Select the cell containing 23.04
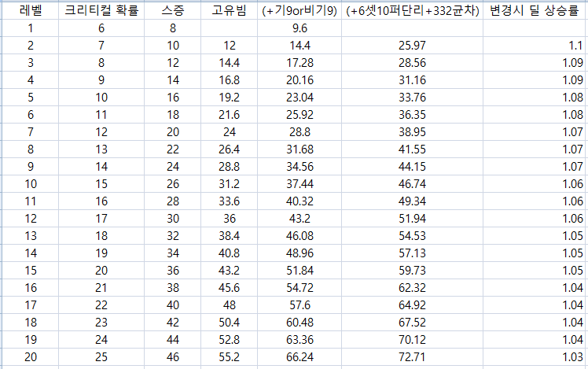 299,98
